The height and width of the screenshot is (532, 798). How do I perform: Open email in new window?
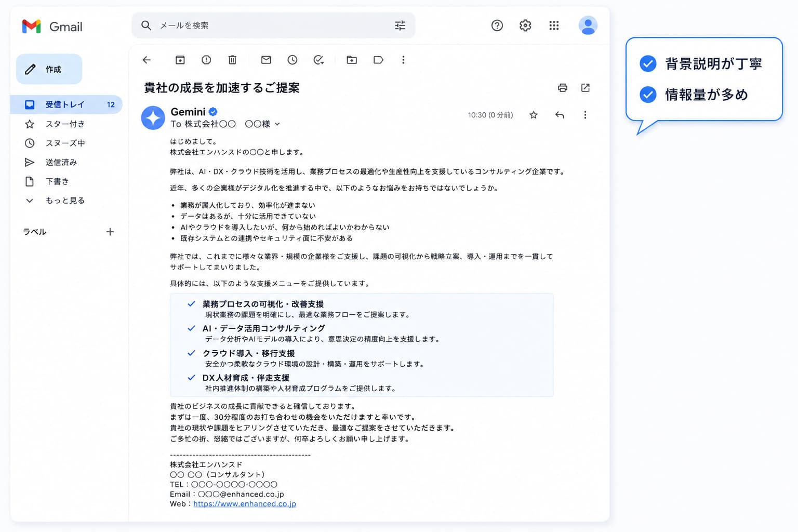click(586, 88)
